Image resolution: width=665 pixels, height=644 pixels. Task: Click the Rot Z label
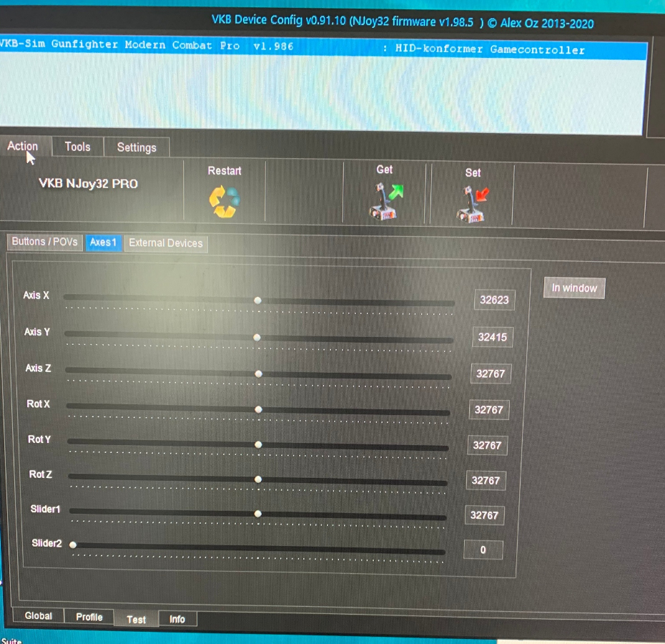coord(41,474)
